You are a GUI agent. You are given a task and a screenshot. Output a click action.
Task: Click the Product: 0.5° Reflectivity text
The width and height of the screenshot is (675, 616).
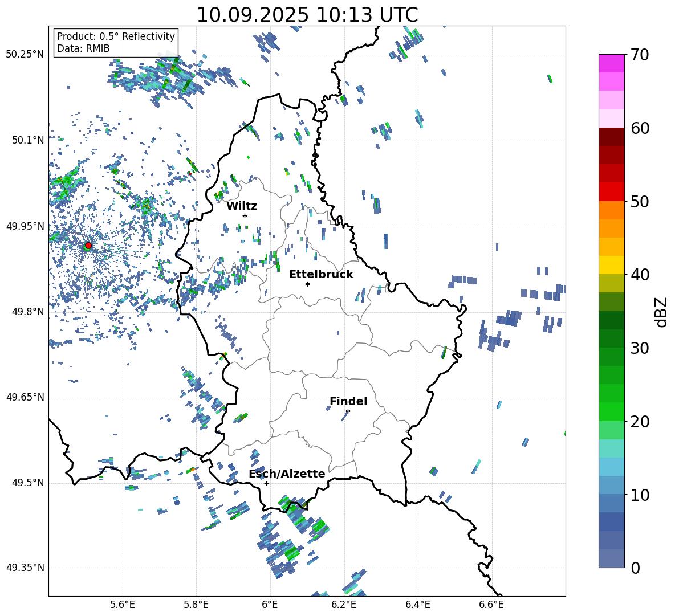tap(116, 36)
